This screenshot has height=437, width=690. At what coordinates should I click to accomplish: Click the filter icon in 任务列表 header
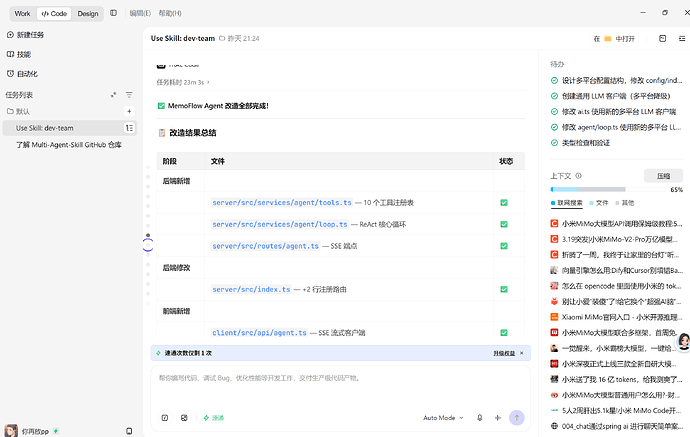[129, 95]
